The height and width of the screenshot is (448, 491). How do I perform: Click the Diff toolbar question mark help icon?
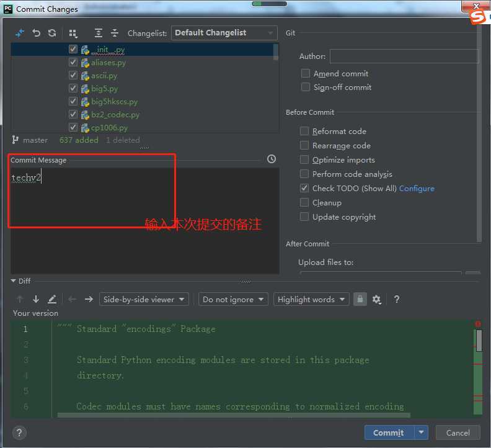click(x=396, y=299)
